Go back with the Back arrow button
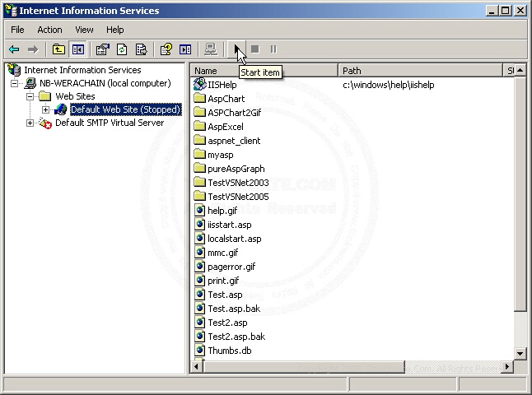The width and height of the screenshot is (532, 395). [14, 49]
